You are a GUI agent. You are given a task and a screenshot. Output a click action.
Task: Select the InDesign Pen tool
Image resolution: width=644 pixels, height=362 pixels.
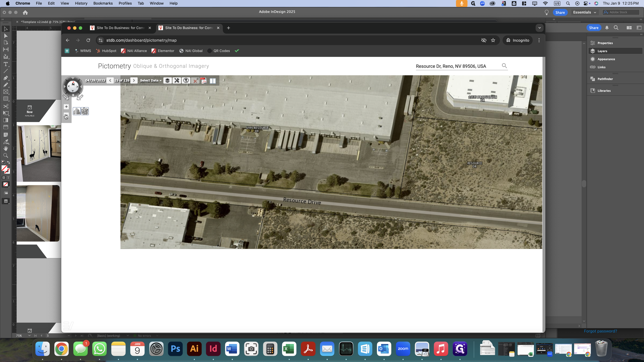click(5, 78)
